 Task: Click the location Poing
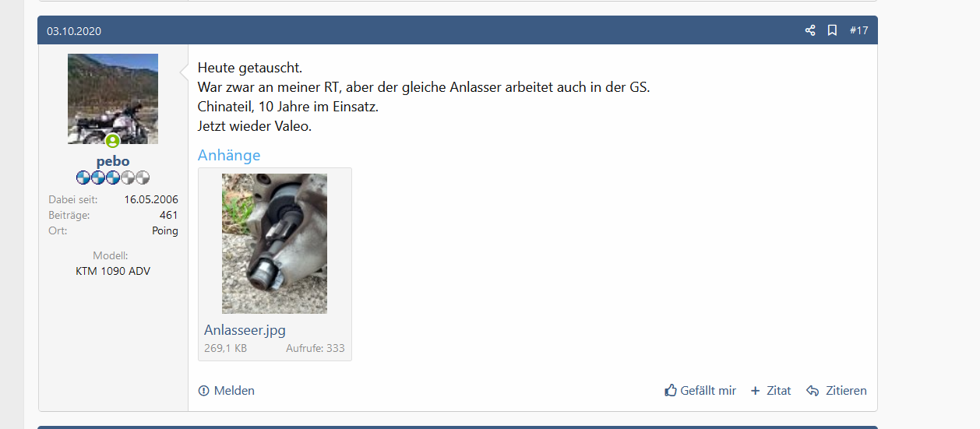coord(165,230)
